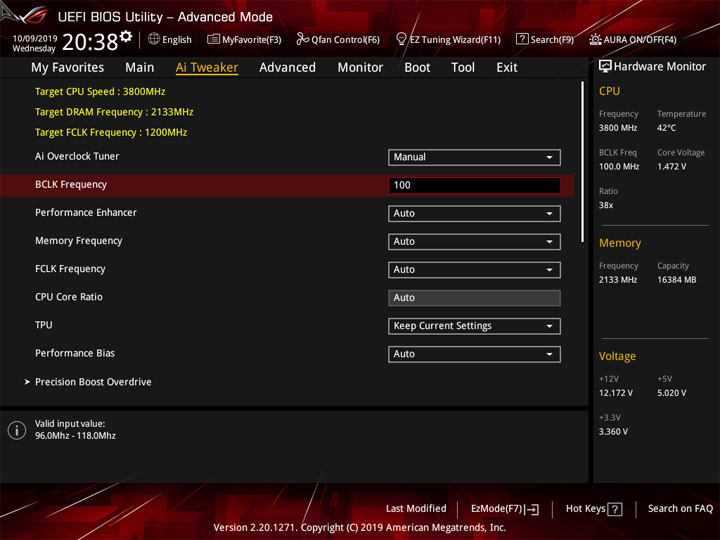Open Memory Frequency dropdown

tap(474, 242)
